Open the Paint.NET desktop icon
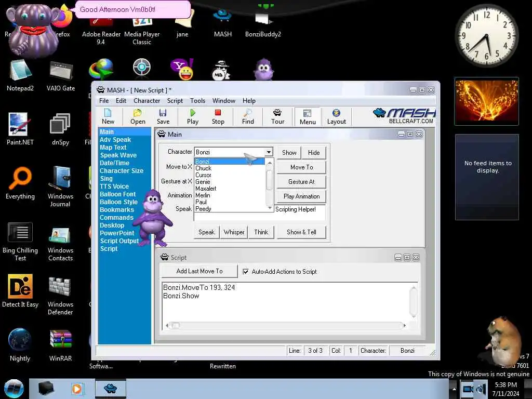 tap(20, 129)
